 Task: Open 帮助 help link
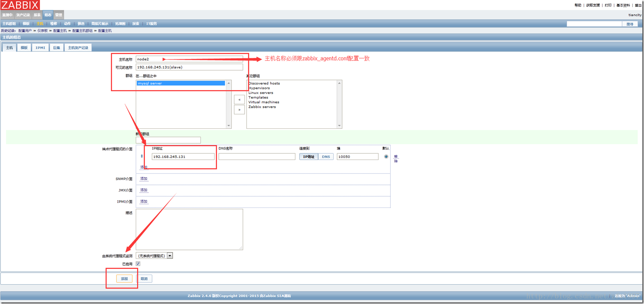pos(578,5)
